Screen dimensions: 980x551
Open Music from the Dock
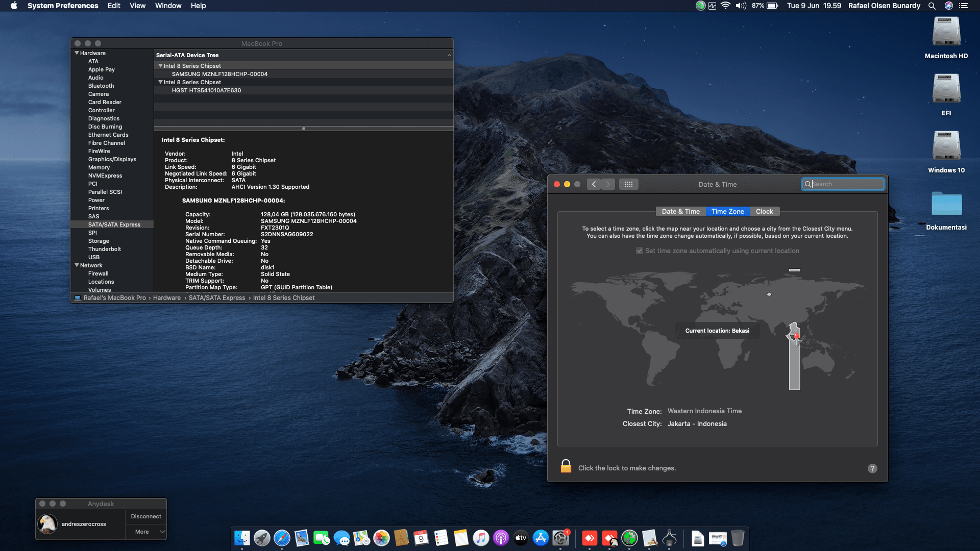(481, 538)
